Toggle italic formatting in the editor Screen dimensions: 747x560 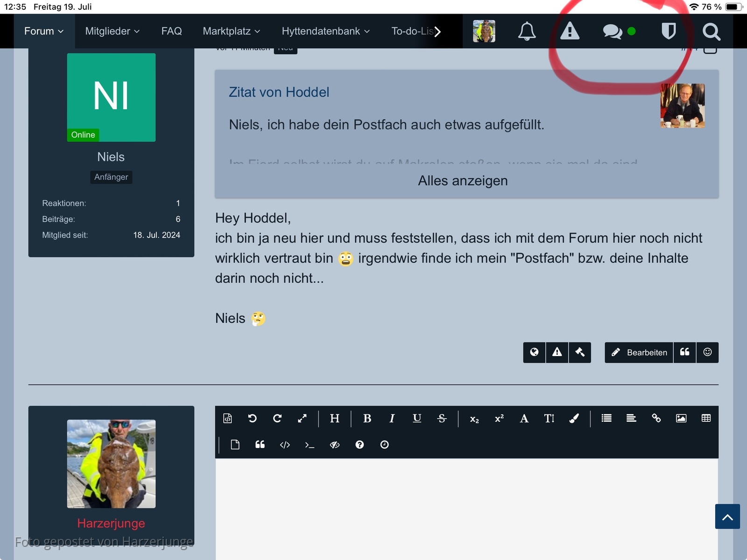392,419
